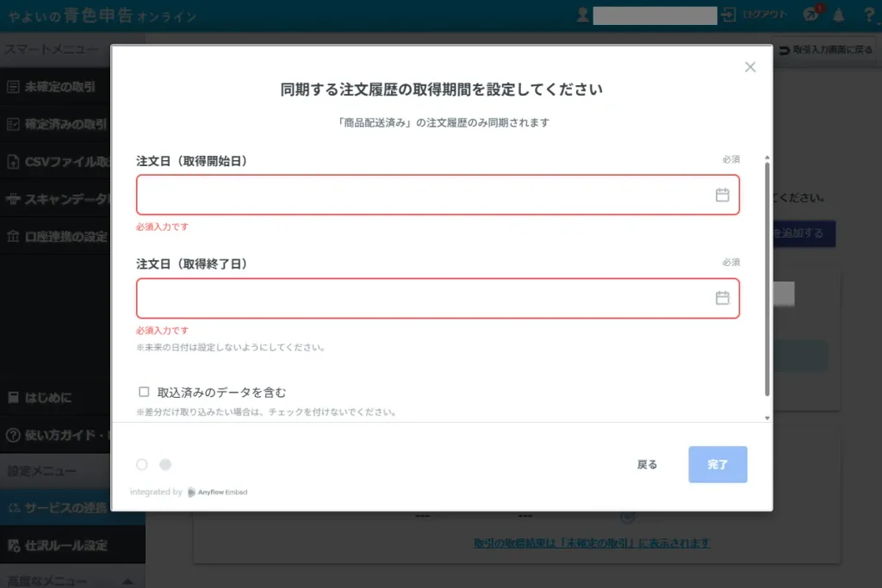The height and width of the screenshot is (588, 882).
Task: Click the partially hidden を追加する button
Action: [x=804, y=233]
